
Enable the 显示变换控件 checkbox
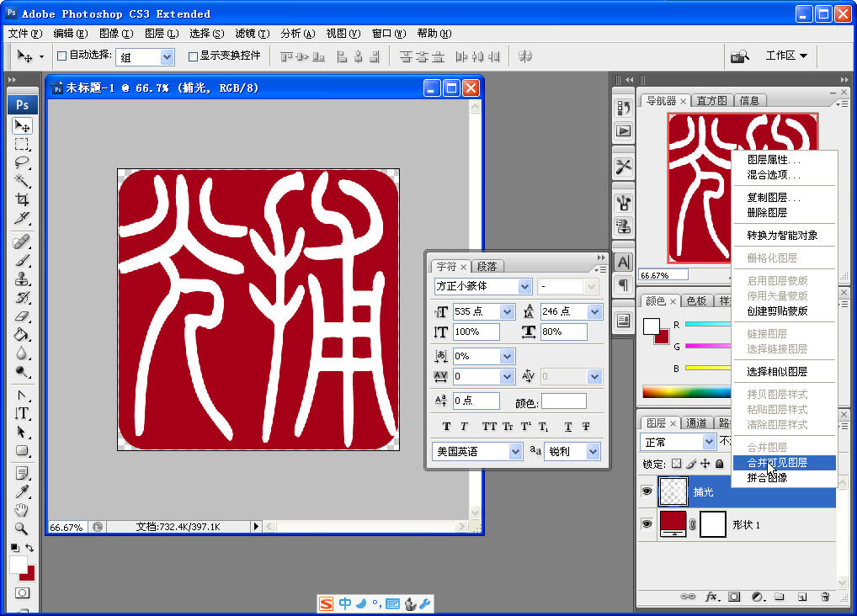click(x=192, y=56)
